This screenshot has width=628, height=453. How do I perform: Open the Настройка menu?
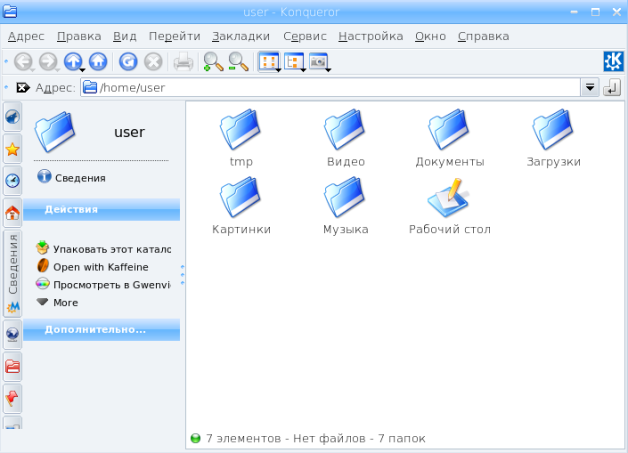click(370, 36)
